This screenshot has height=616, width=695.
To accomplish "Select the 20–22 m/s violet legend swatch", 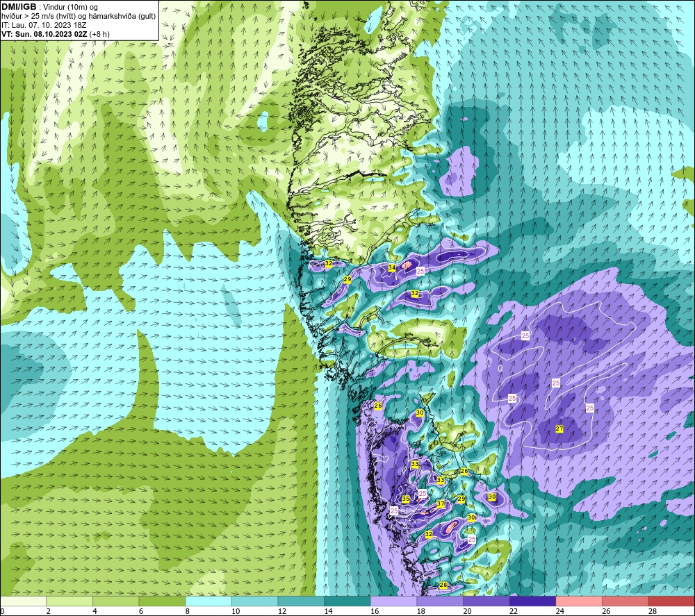I will [x=486, y=601].
